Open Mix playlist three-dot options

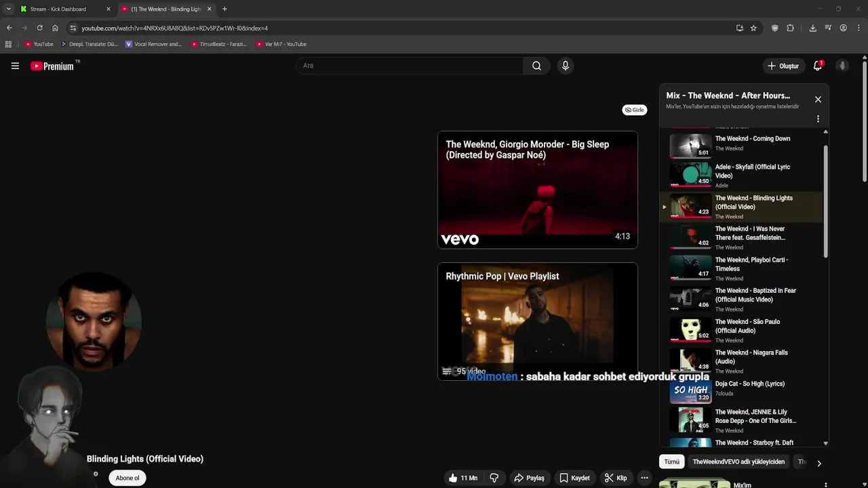click(x=818, y=119)
